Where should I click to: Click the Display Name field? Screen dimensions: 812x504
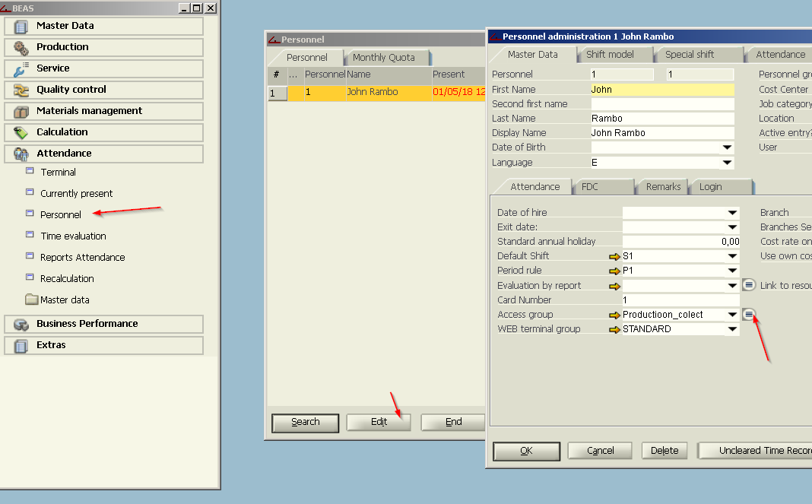pos(662,133)
